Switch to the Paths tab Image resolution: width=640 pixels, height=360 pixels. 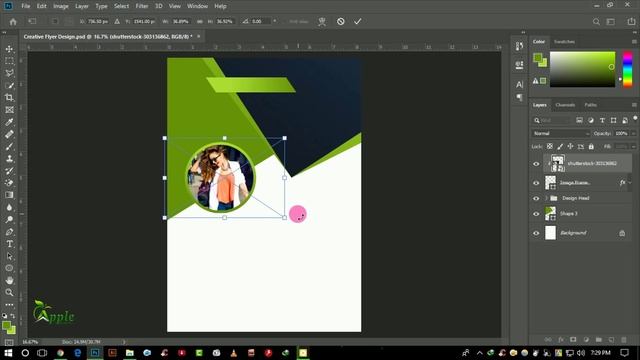coord(590,105)
